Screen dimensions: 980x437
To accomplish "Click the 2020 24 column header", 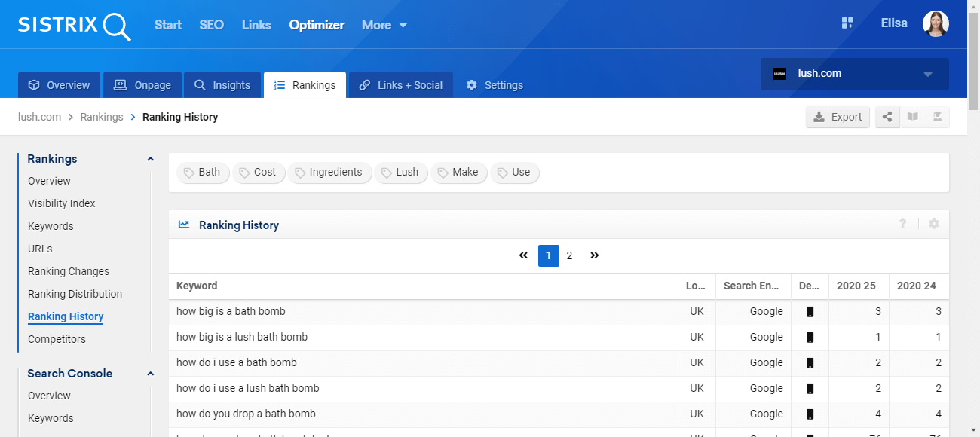I will 919,286.
